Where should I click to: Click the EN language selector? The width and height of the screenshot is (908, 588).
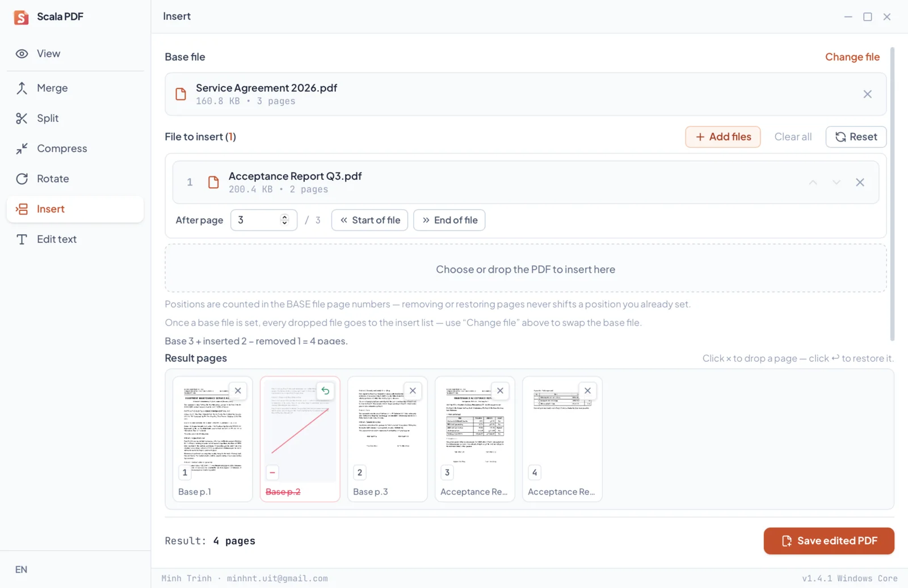point(21,569)
